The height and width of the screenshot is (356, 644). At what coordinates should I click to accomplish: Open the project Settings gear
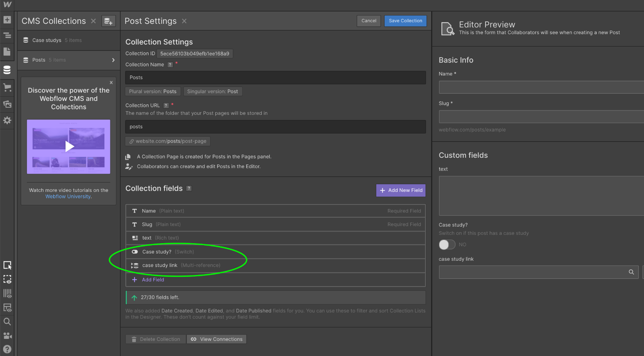pos(7,120)
